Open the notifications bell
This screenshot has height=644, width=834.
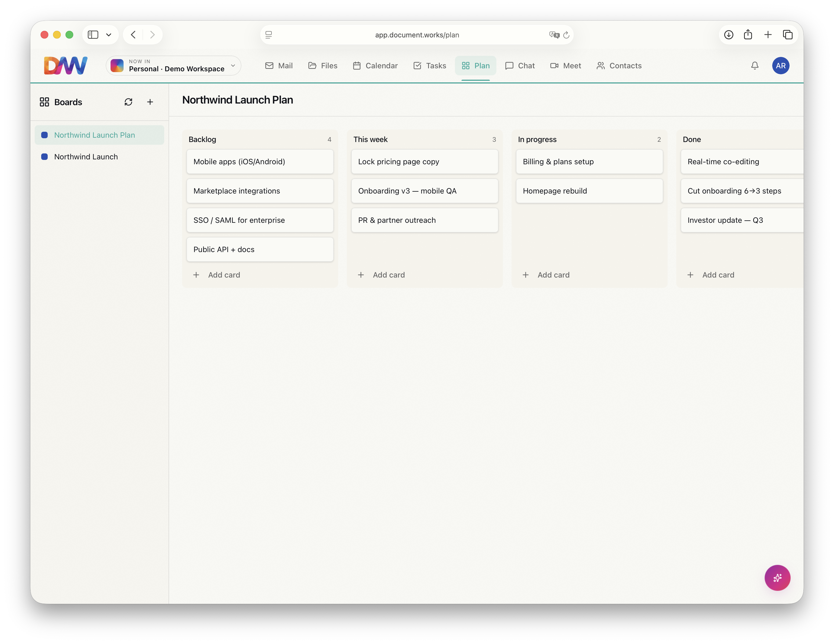coord(755,66)
